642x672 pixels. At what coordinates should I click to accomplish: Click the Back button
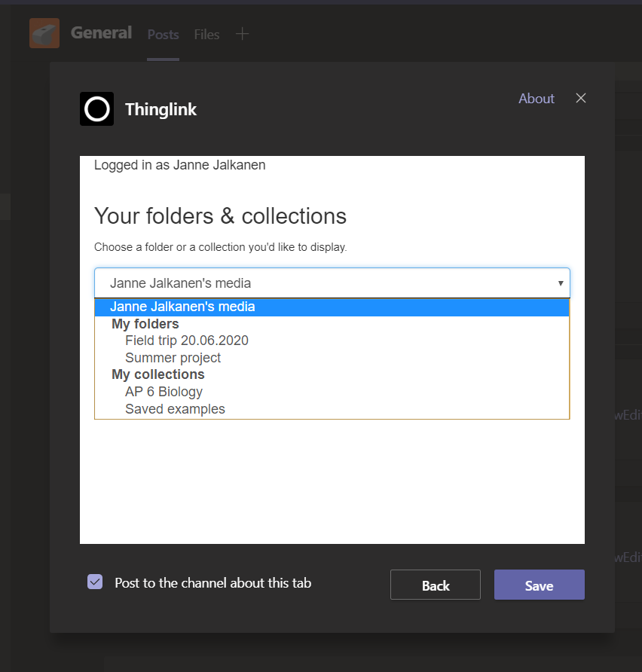[x=435, y=584]
